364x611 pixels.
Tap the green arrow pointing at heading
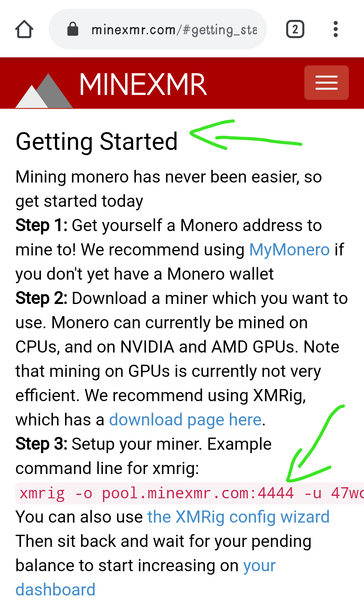point(246,135)
